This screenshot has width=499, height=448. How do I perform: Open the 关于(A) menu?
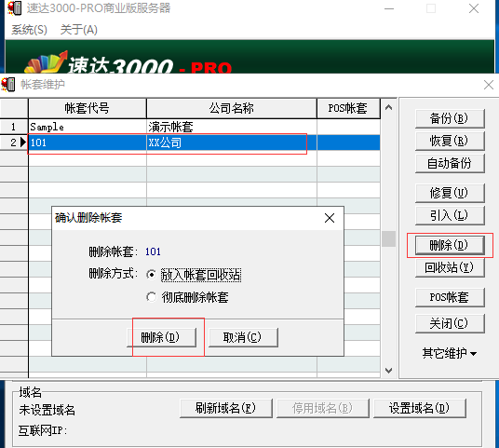78,30
